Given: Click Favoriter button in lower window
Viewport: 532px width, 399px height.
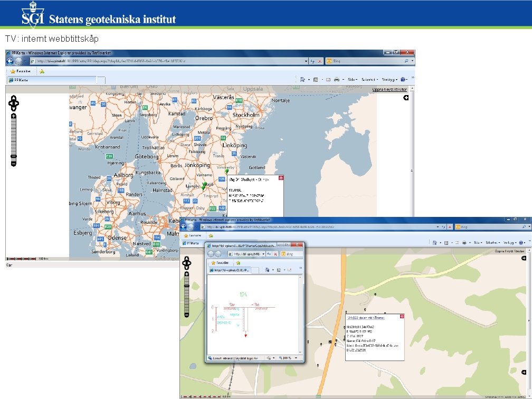Looking at the screenshot, I should coord(193,235).
